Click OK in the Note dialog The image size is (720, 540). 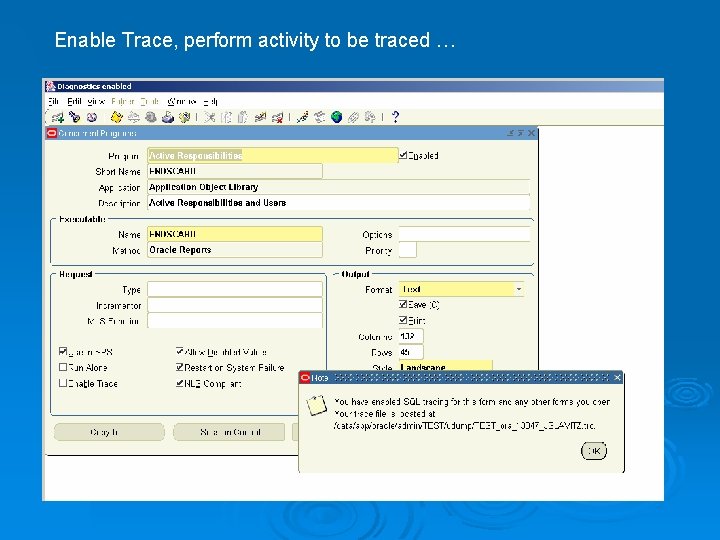[594, 451]
